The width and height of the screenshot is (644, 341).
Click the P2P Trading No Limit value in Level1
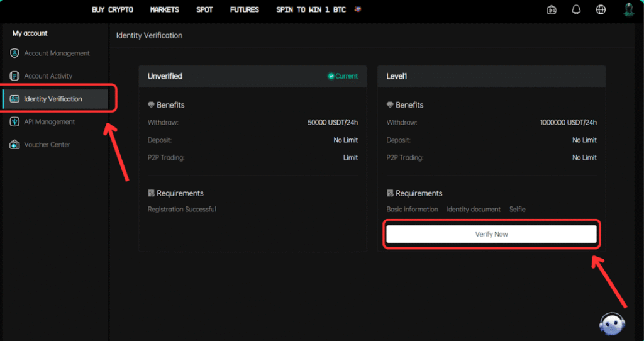point(584,158)
